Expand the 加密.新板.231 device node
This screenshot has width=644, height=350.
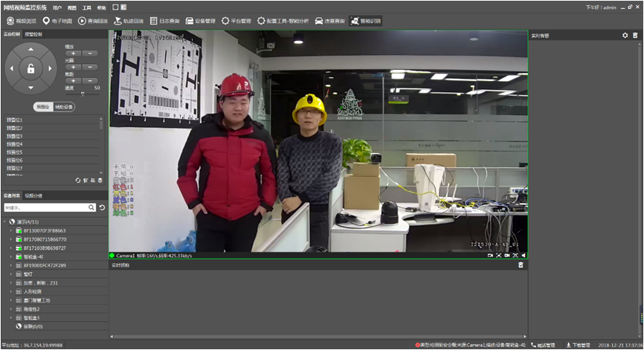11,282
